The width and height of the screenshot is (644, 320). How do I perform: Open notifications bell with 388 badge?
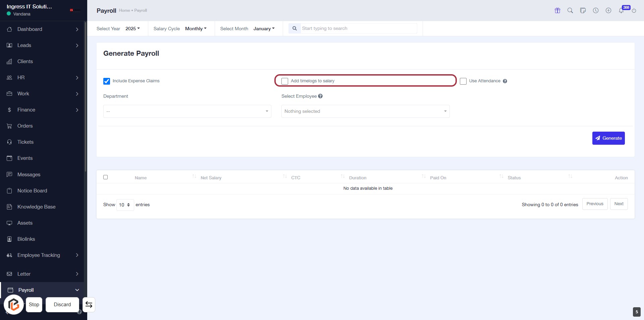pyautogui.click(x=621, y=10)
